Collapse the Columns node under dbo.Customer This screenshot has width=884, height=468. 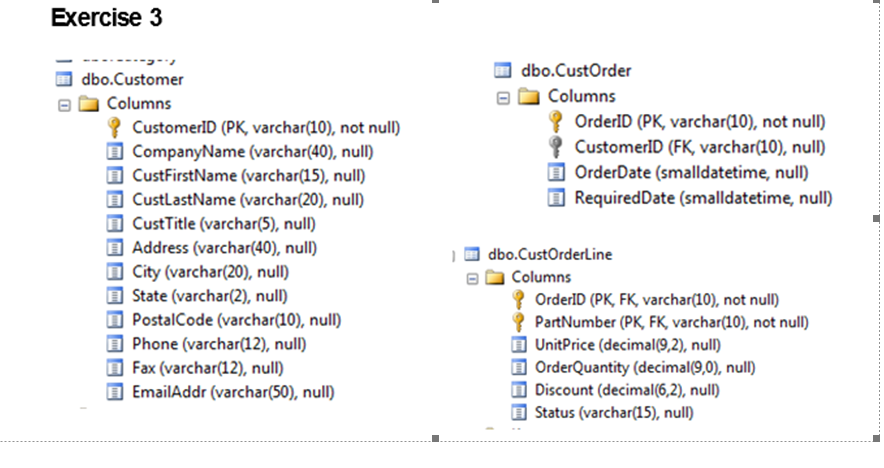pos(64,105)
